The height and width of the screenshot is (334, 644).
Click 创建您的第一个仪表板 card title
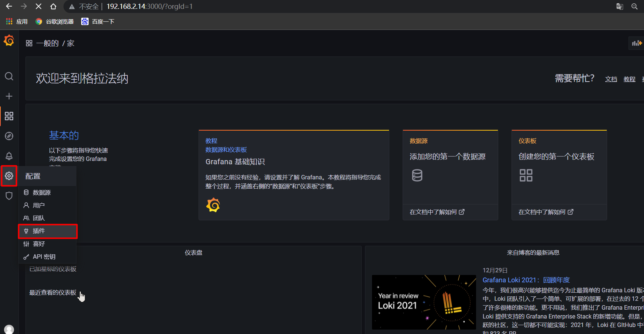[556, 156]
